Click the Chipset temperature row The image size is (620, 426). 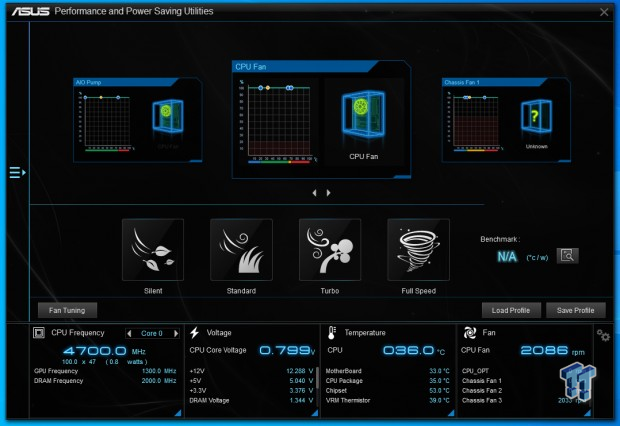(x=388, y=390)
